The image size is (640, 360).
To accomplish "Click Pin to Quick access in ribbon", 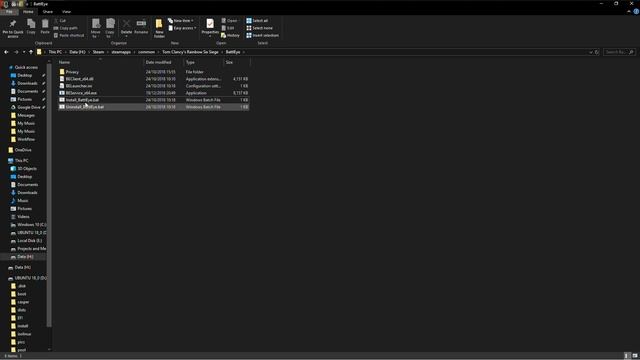I will pos(13,28).
